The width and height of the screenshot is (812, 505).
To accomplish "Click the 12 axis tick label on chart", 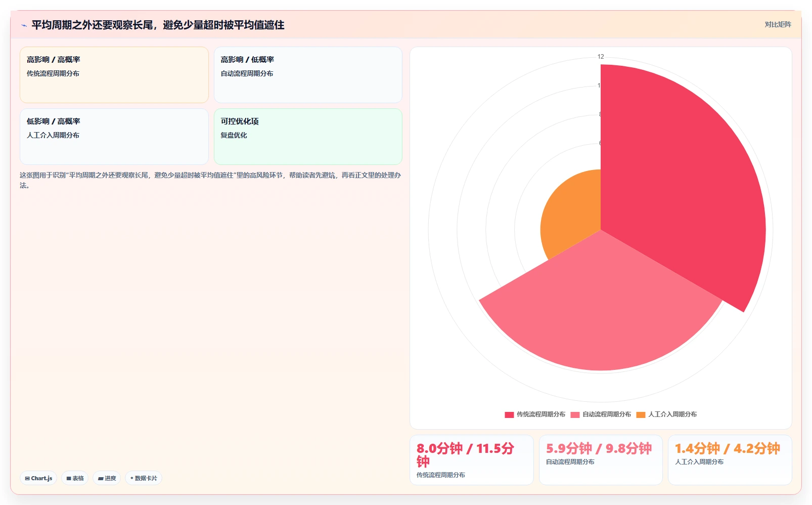I will coord(601,57).
